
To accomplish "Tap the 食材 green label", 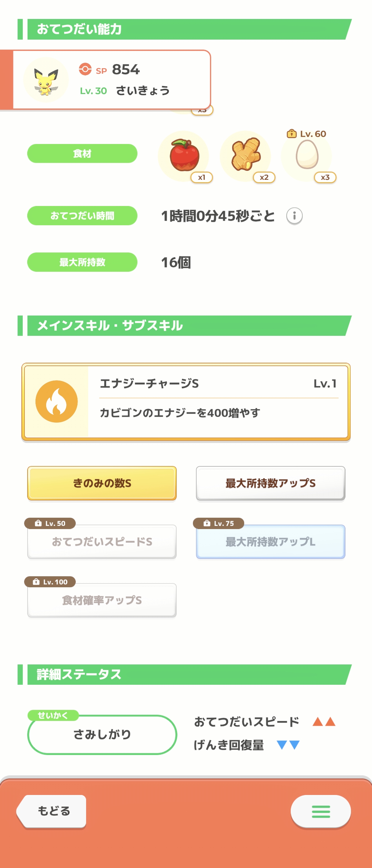I will coord(82,154).
